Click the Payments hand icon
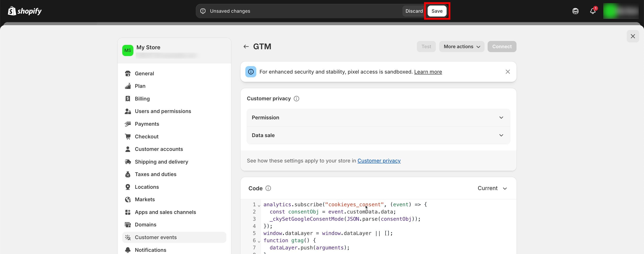 (128, 124)
